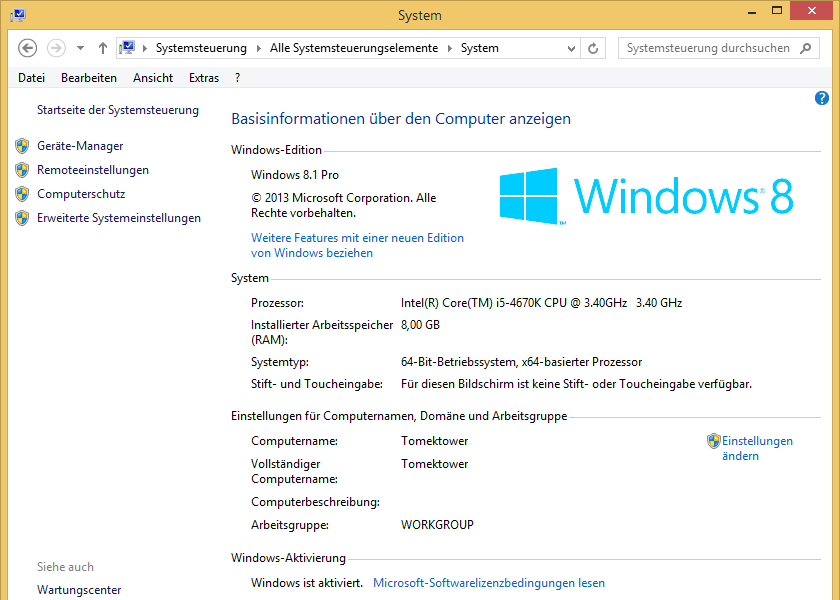Refresh the view with the reload icon

[x=593, y=49]
